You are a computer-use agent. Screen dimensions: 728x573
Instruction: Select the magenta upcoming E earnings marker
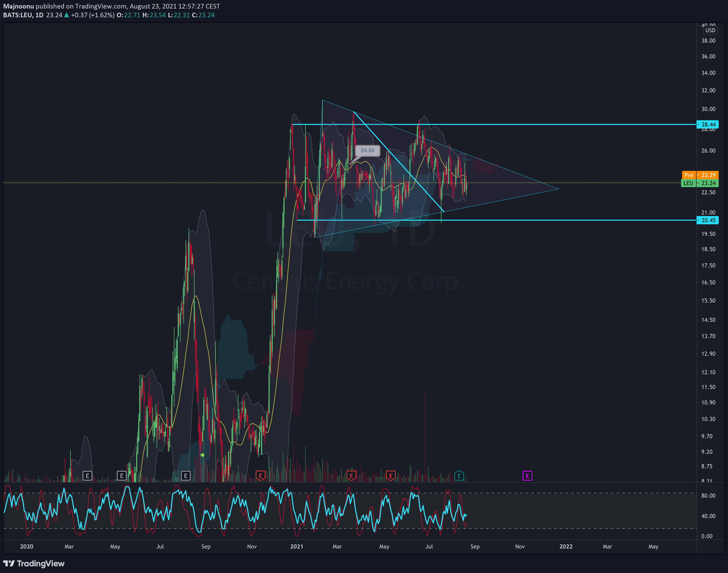(x=527, y=475)
